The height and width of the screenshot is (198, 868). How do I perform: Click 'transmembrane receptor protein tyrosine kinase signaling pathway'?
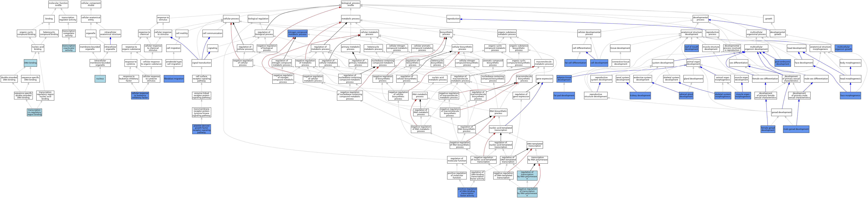(x=202, y=112)
